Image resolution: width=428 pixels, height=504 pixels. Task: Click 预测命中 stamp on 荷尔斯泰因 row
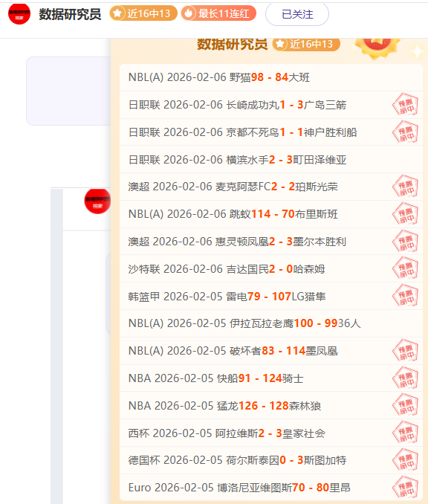point(405,460)
